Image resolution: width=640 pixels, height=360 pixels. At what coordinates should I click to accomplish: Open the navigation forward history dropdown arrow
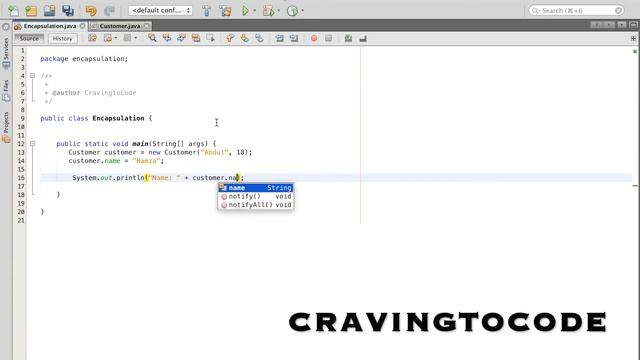tap(136, 38)
